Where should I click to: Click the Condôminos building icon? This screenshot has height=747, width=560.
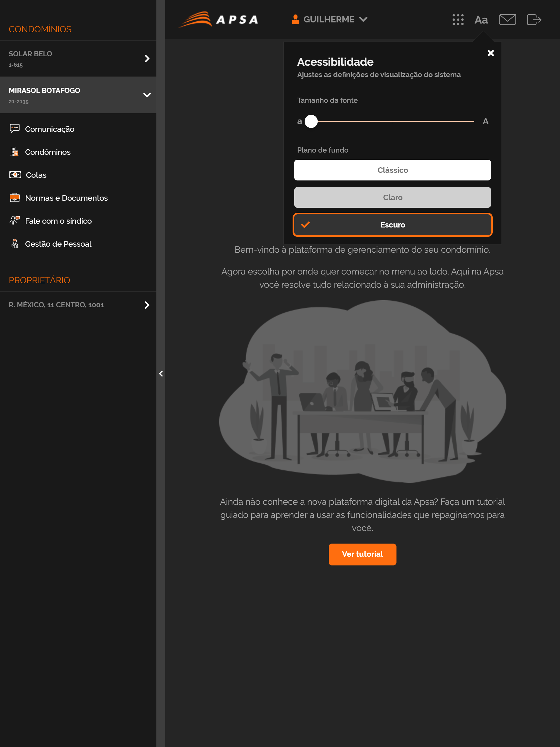coord(14,152)
